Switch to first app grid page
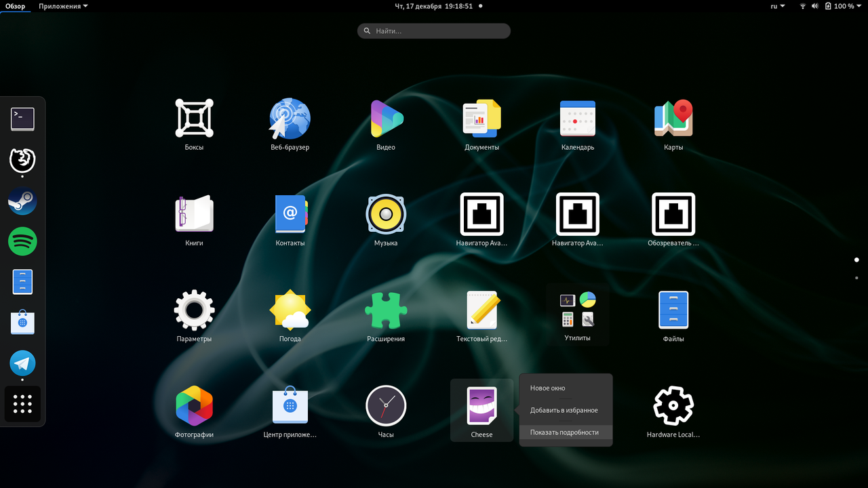This screenshot has height=488, width=868. (856, 260)
